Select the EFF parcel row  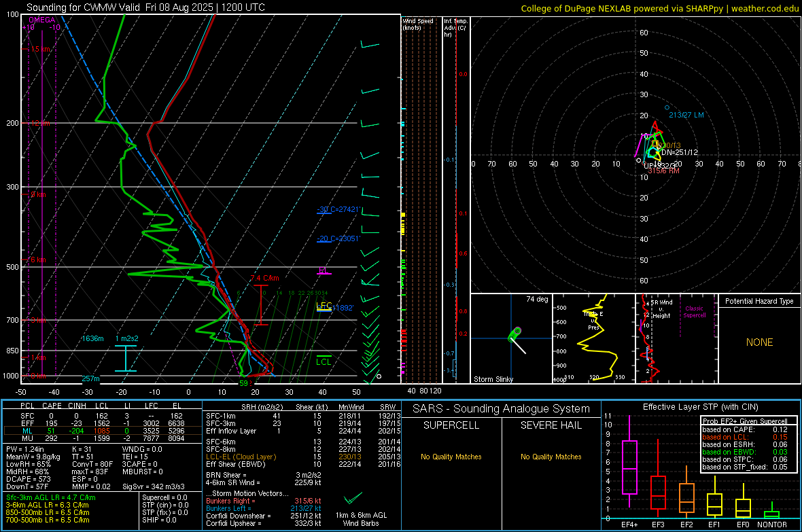point(103,423)
